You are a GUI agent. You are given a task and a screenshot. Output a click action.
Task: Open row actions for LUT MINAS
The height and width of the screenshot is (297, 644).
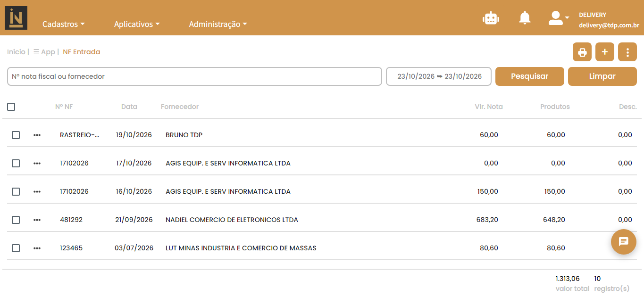coord(37,248)
